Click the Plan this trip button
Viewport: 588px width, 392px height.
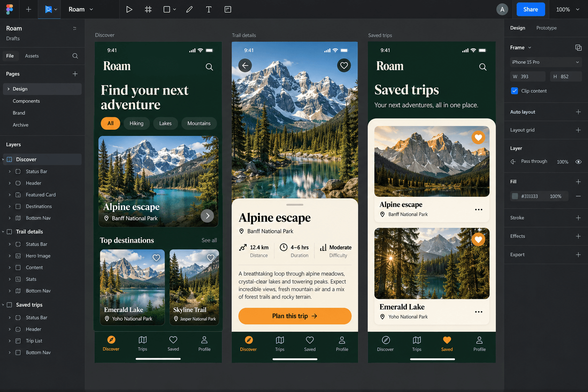[295, 316]
